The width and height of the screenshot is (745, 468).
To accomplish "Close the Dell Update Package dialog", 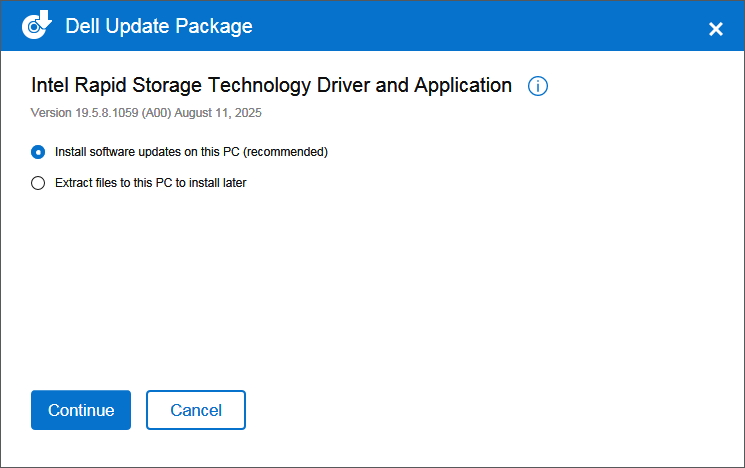I will [716, 29].
